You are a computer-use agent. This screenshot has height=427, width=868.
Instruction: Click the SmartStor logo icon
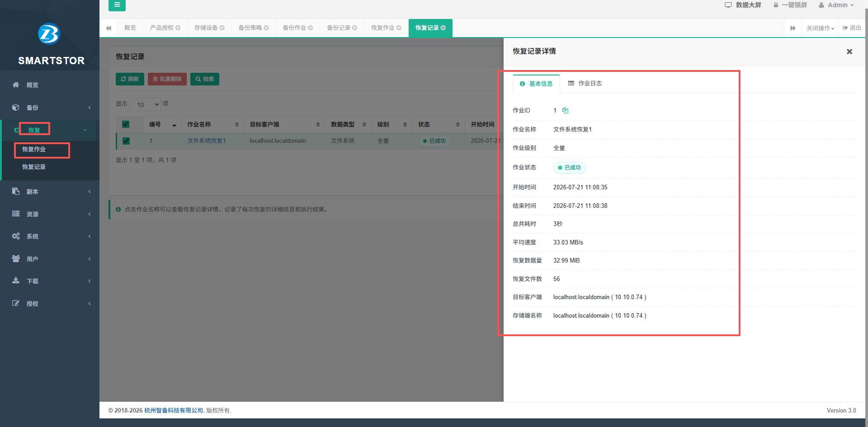click(x=49, y=34)
